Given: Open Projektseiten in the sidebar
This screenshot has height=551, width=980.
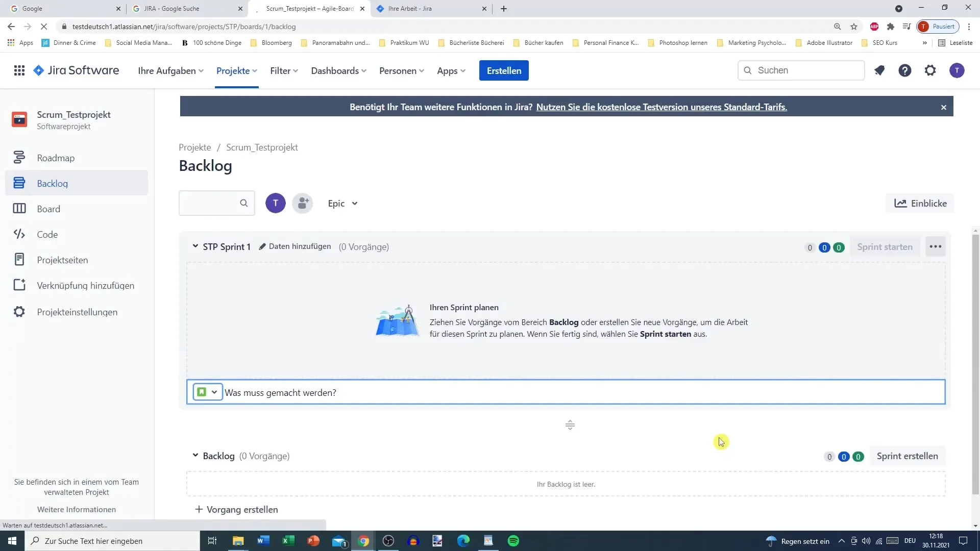Looking at the screenshot, I should (77, 260).
